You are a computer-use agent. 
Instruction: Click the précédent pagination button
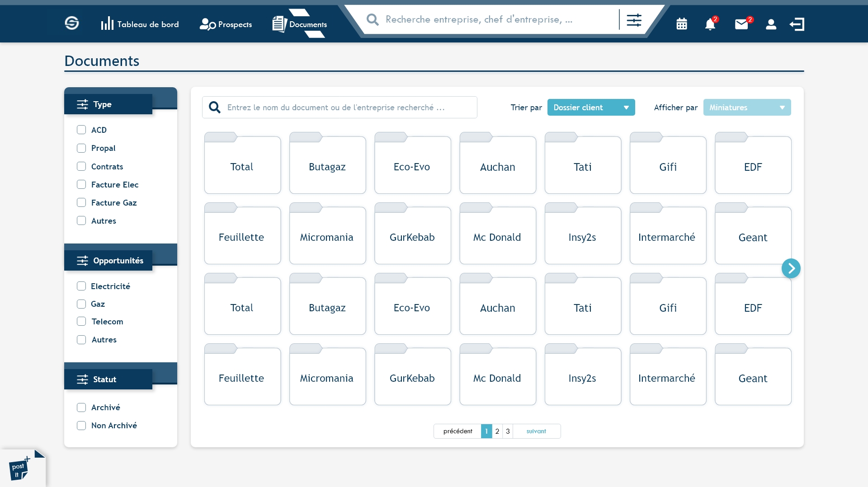pos(458,431)
